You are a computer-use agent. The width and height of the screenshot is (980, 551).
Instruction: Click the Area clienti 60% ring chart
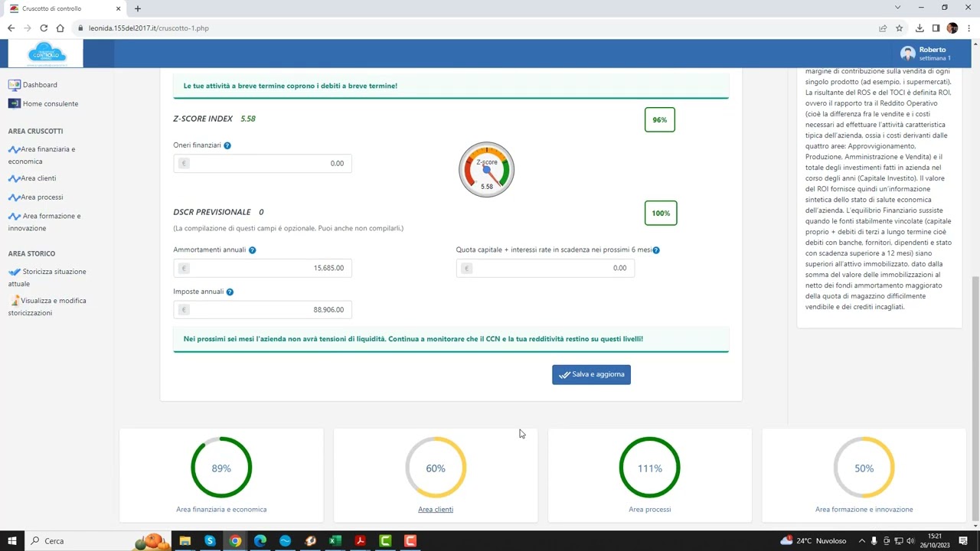tap(436, 468)
